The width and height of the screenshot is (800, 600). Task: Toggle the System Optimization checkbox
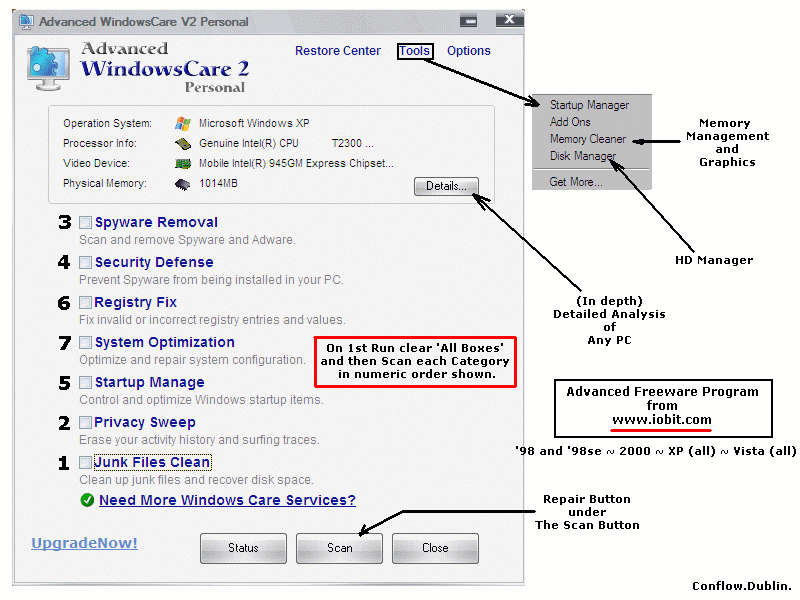tap(85, 342)
